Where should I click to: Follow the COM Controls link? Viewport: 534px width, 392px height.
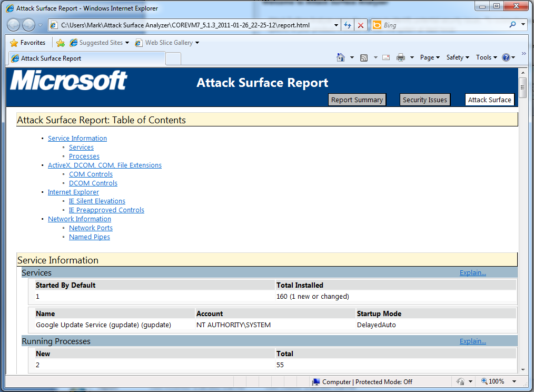click(91, 174)
